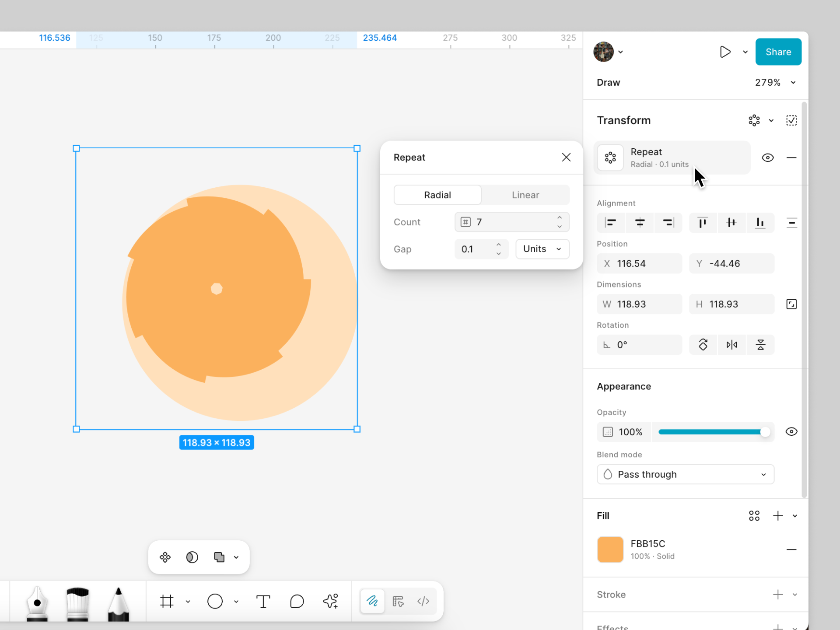Toggle constrain proportions for dimensions
Image resolution: width=840 pixels, height=630 pixels.
pyautogui.click(x=791, y=304)
